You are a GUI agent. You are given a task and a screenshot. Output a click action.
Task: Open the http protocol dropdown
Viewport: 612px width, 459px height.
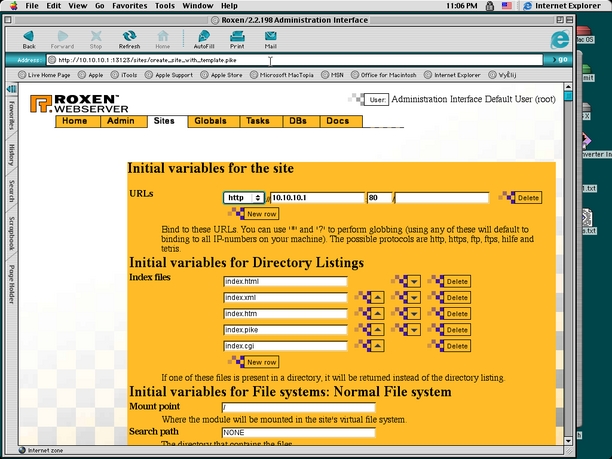click(244, 198)
